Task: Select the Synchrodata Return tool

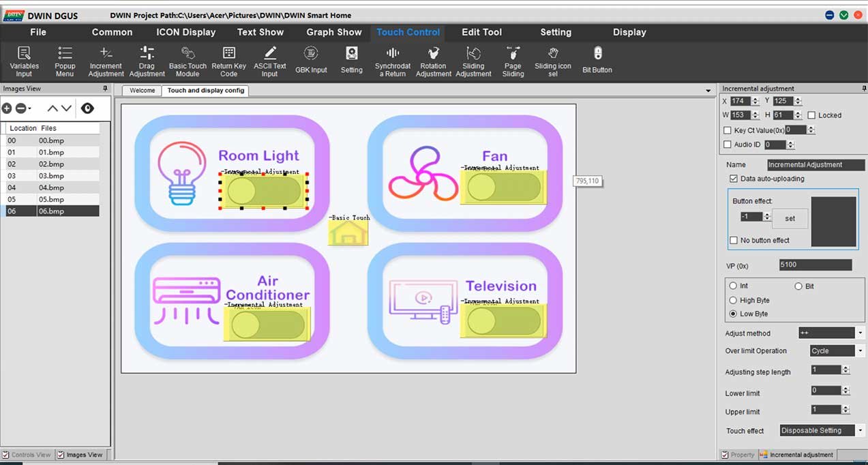Action: click(393, 61)
